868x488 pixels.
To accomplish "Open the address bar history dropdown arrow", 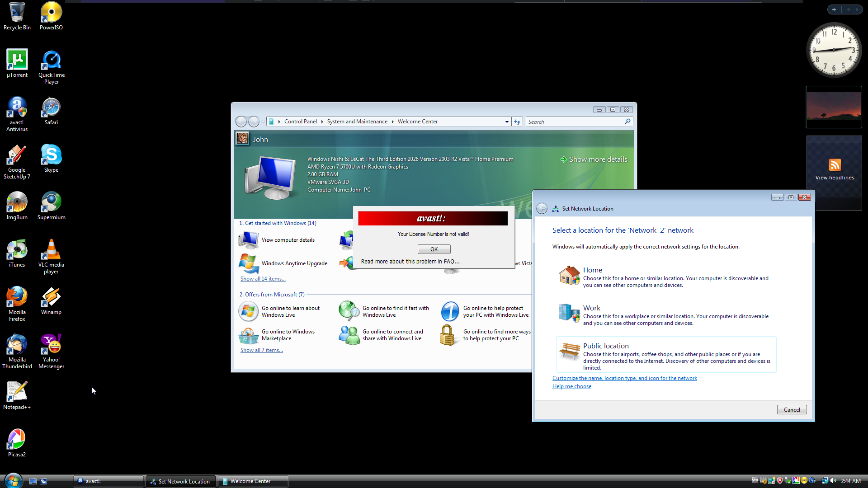I will click(x=507, y=122).
